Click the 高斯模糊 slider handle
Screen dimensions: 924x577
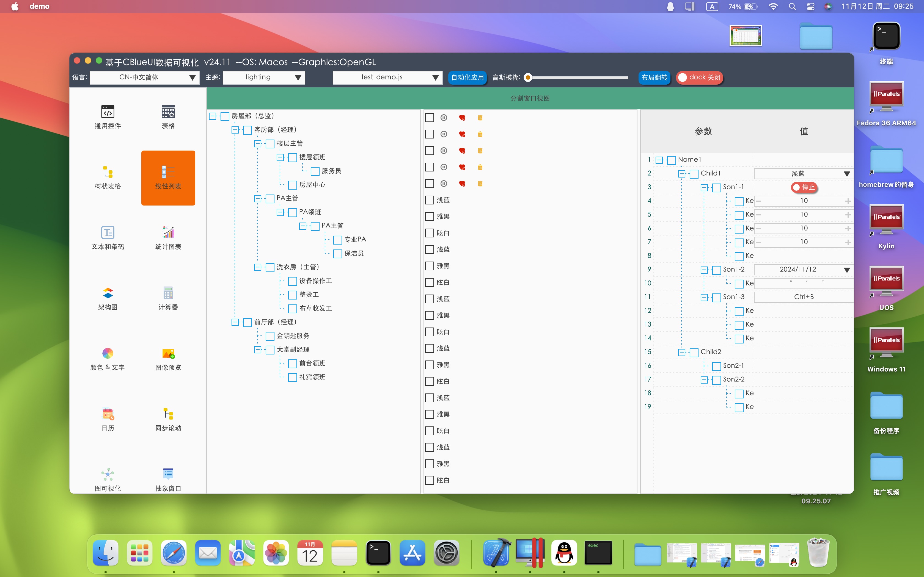coord(528,77)
